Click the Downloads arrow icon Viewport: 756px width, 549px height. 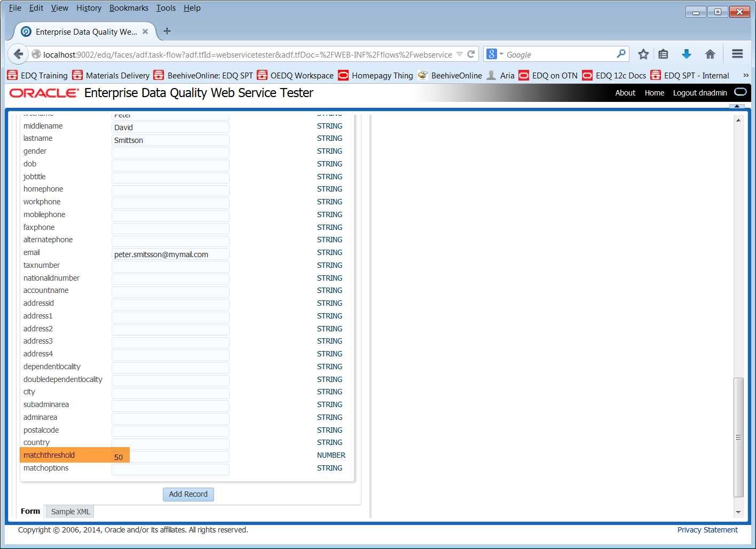pyautogui.click(x=687, y=54)
